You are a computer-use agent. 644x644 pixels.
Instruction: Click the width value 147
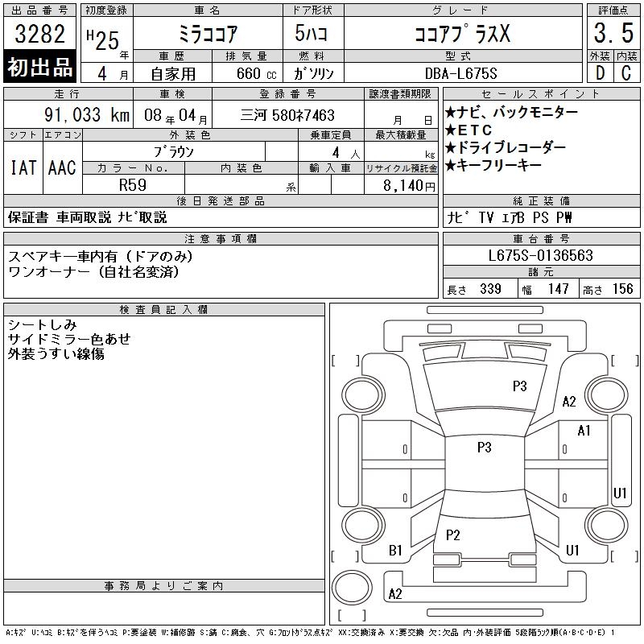tap(558, 289)
